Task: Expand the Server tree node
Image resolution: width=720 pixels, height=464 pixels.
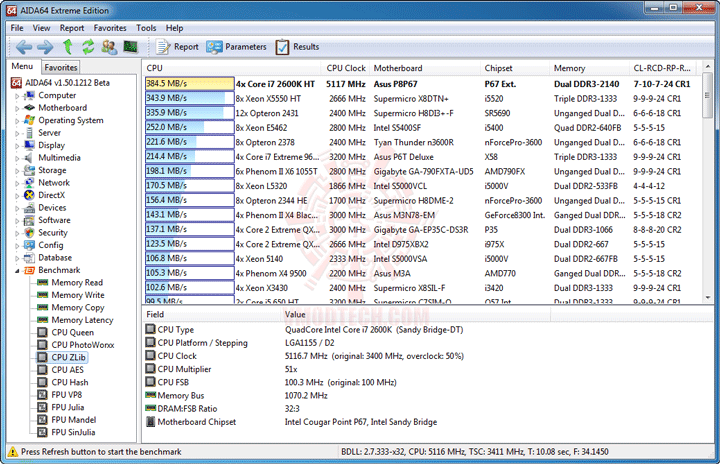Action: click(x=17, y=133)
